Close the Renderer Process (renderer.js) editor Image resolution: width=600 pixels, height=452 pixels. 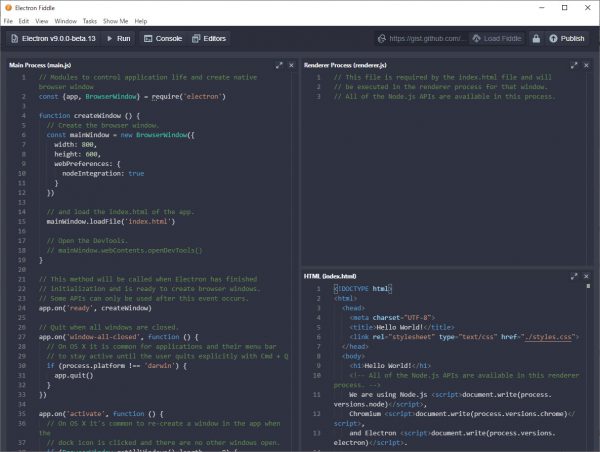[x=586, y=65]
